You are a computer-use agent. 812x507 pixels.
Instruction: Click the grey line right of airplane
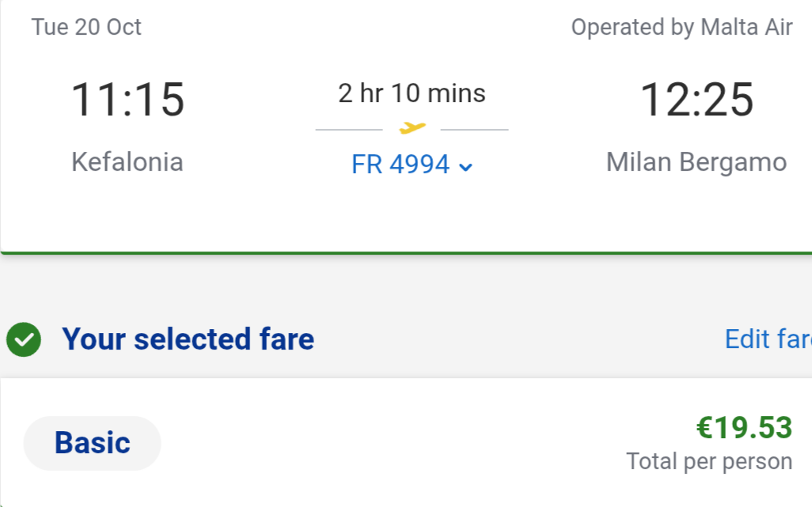pos(474,130)
